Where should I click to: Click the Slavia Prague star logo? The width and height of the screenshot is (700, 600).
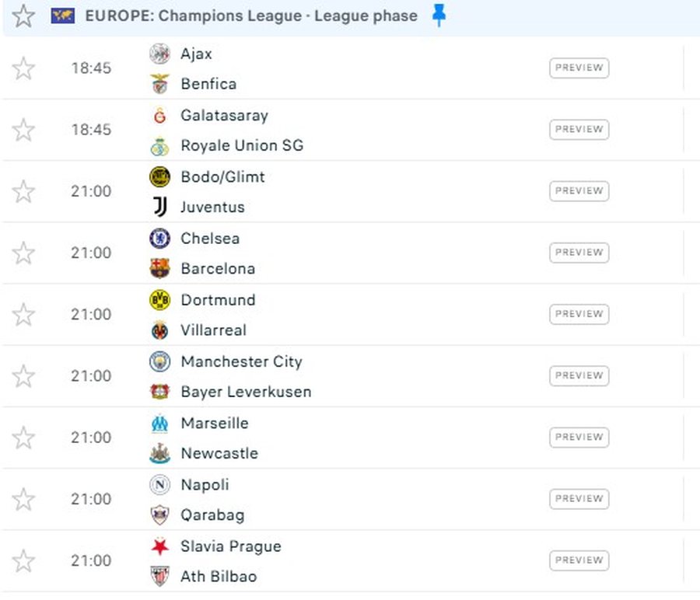[159, 546]
